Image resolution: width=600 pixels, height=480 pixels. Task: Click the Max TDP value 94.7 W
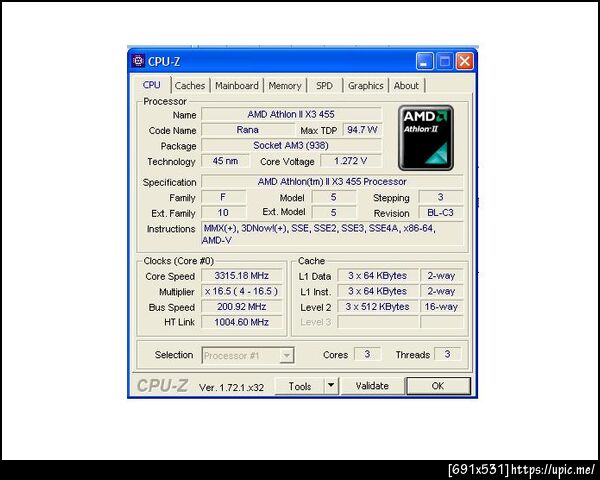click(362, 130)
